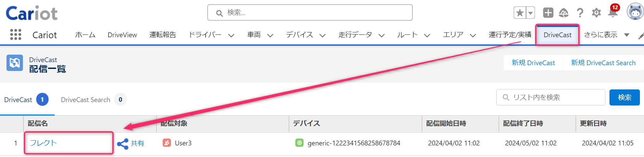View notifications bell with 12 alerts
This screenshot has width=644, height=157.
click(x=613, y=12)
